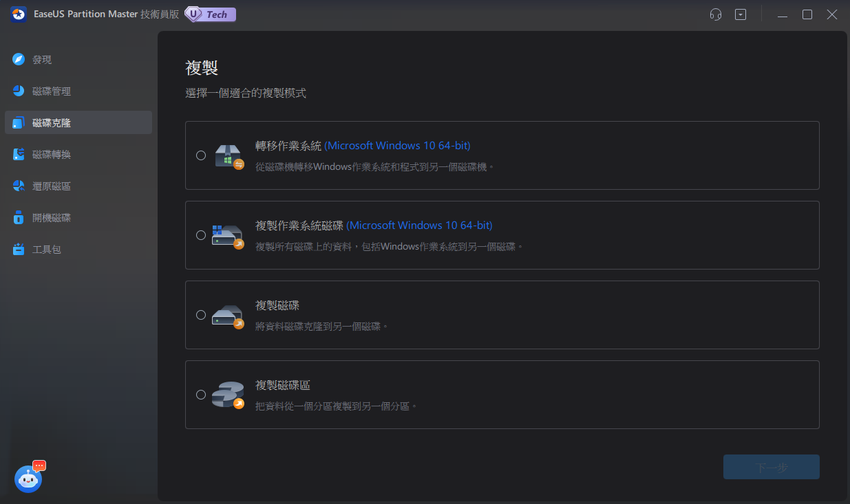This screenshot has height=504, width=850.
Task: Click the Windows 10 64-bit text in migrate option
Action: click(398, 146)
